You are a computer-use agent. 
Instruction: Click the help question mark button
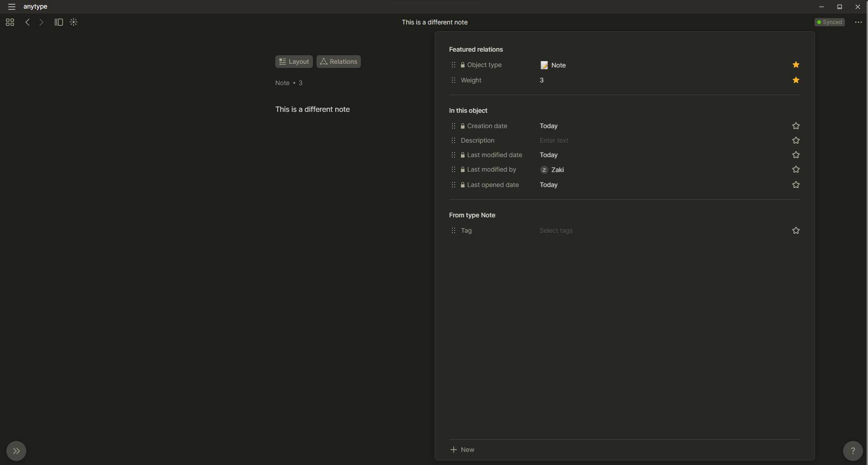click(x=853, y=451)
